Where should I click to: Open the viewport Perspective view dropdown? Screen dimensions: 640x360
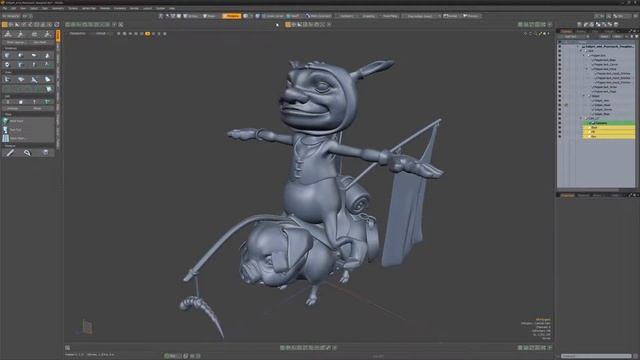[x=78, y=33]
